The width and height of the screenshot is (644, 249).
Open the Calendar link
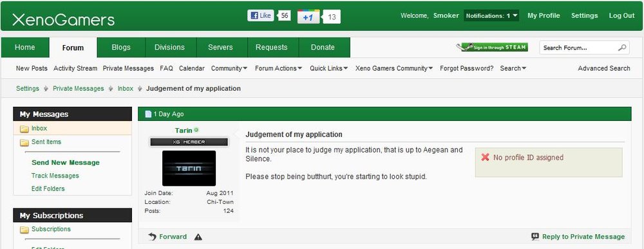click(192, 68)
